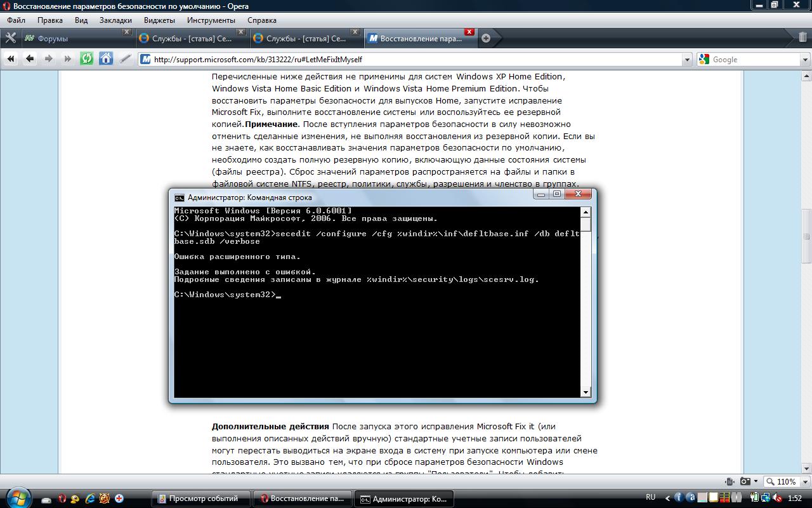Click the taskbar clock 1:52
The height and width of the screenshot is (508, 812).
coord(795,498)
